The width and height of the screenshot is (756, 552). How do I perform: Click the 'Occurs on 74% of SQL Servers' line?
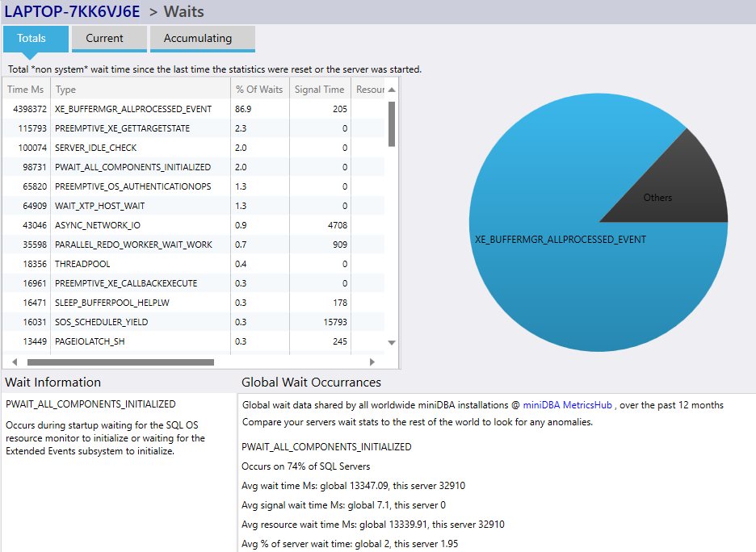pos(305,466)
